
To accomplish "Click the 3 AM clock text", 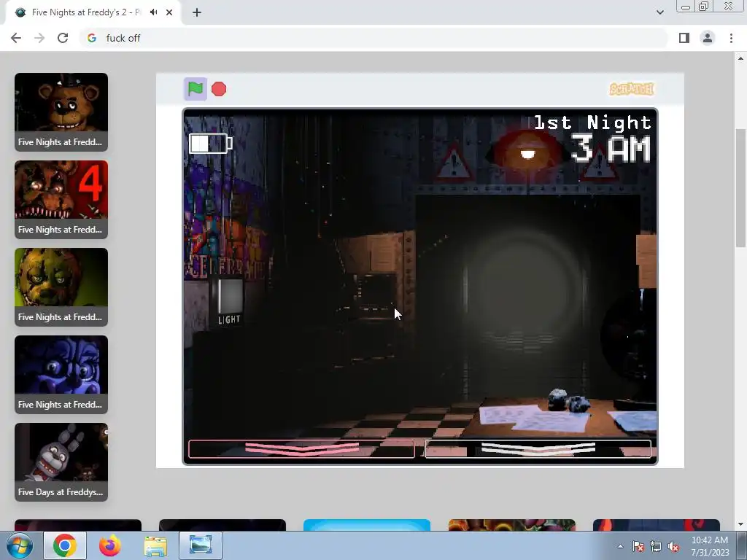I will [611, 149].
